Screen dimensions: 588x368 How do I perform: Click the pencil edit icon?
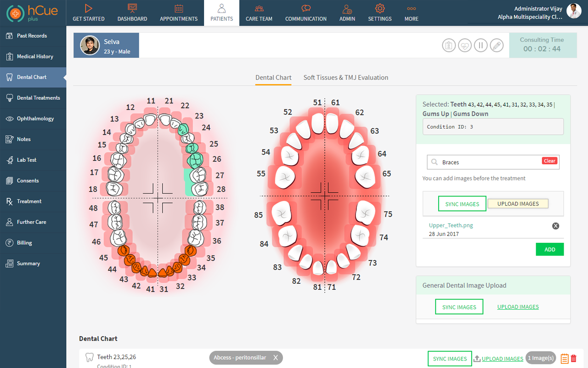pyautogui.click(x=497, y=46)
